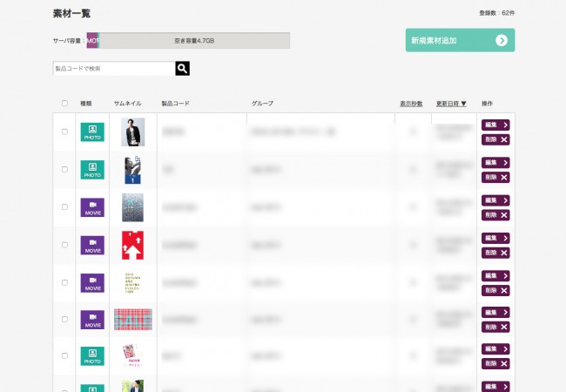
Task: Click the PHOTO type icon in first row
Action: [x=92, y=132]
